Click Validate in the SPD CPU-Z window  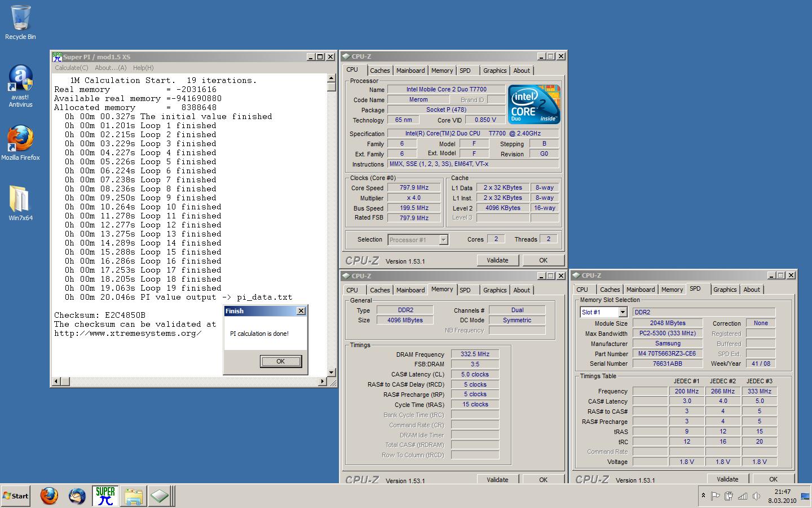pyautogui.click(x=727, y=479)
